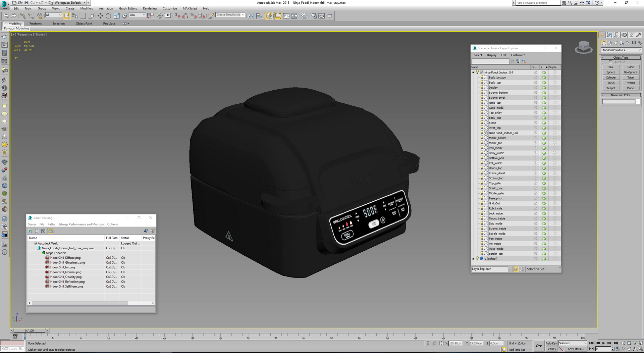This screenshot has height=353, width=644.
Task: Click the Auto Key button
Action: [x=551, y=343]
